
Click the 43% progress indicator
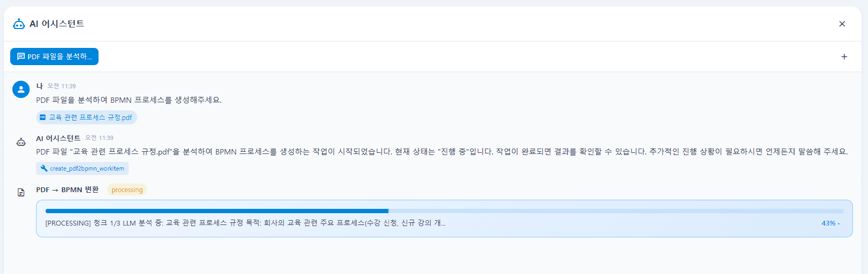click(829, 223)
